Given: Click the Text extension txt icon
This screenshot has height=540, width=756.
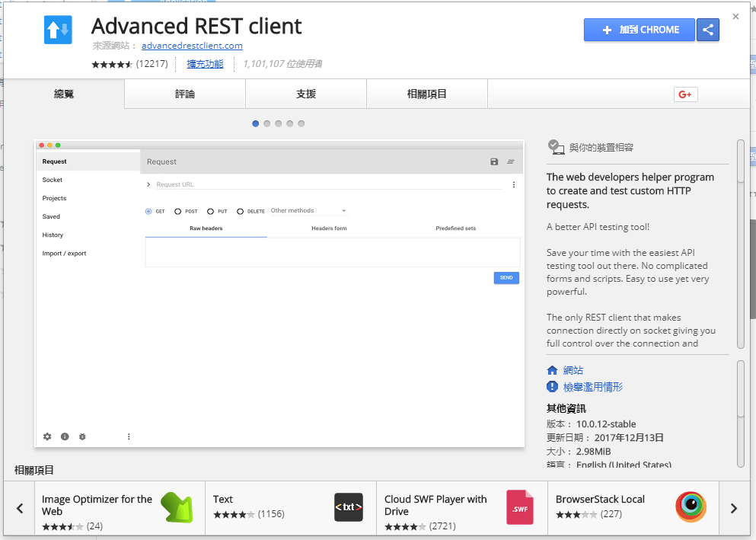Looking at the screenshot, I should [349, 507].
